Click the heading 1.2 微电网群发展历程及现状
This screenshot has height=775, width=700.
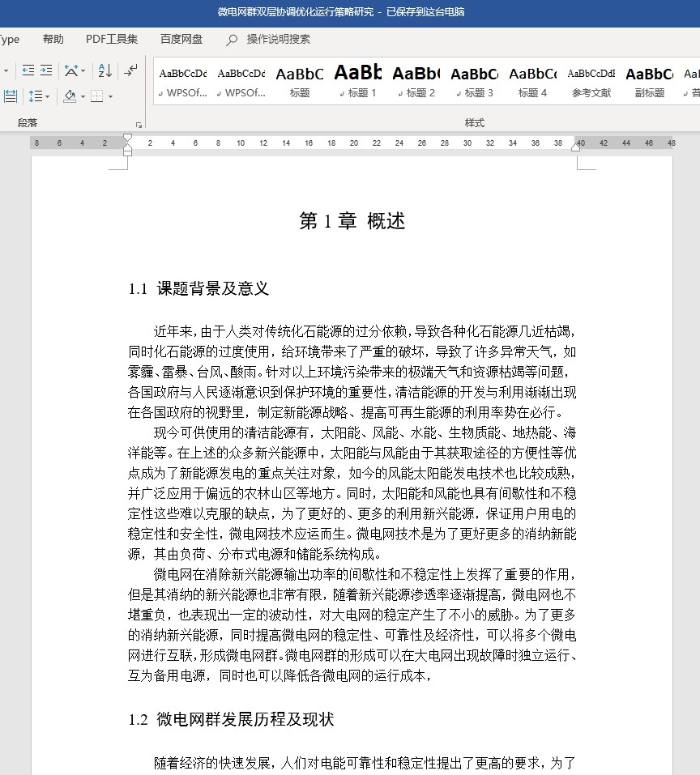coord(231,719)
